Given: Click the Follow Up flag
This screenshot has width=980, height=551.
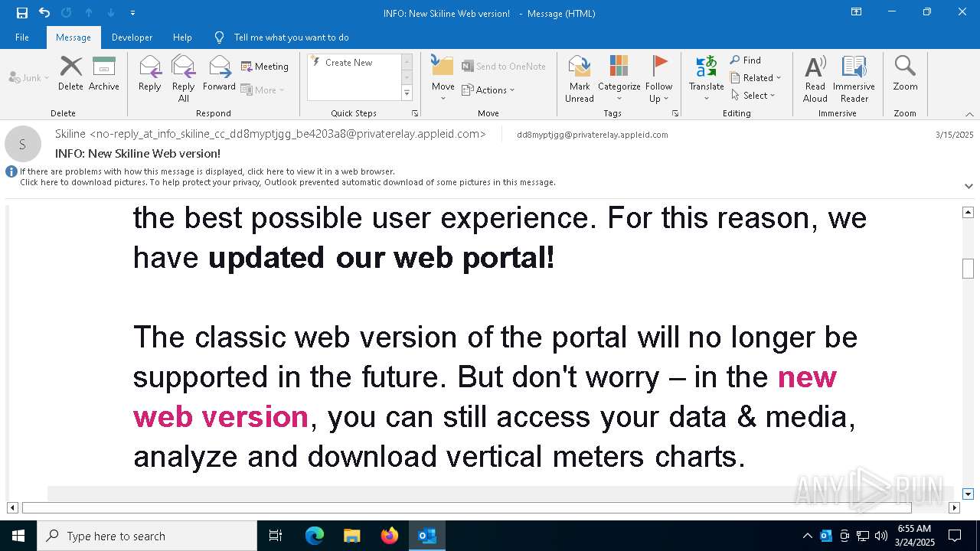Looking at the screenshot, I should tap(658, 79).
